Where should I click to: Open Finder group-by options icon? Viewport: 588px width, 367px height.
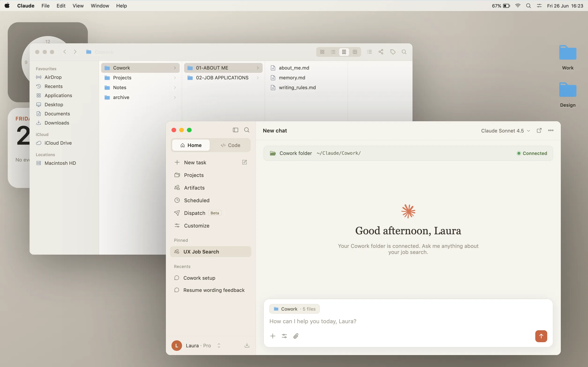click(369, 52)
